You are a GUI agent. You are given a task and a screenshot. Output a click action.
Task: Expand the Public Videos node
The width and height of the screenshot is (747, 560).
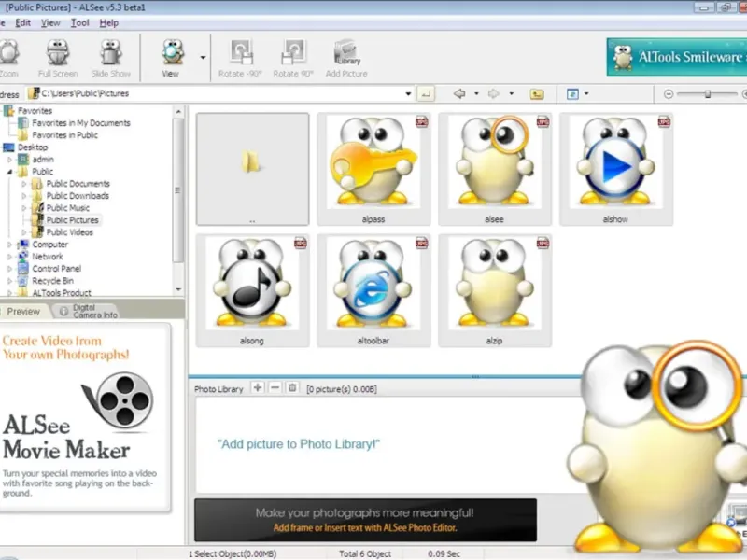24,232
